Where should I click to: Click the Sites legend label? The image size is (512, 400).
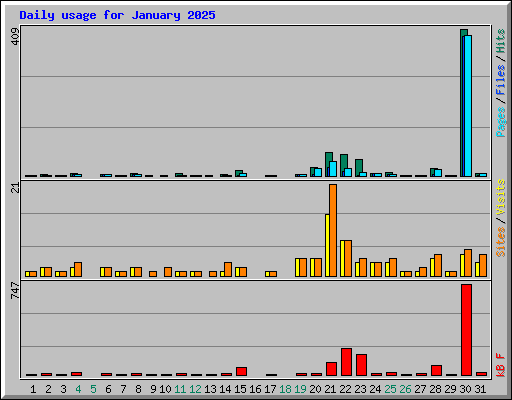click(500, 241)
